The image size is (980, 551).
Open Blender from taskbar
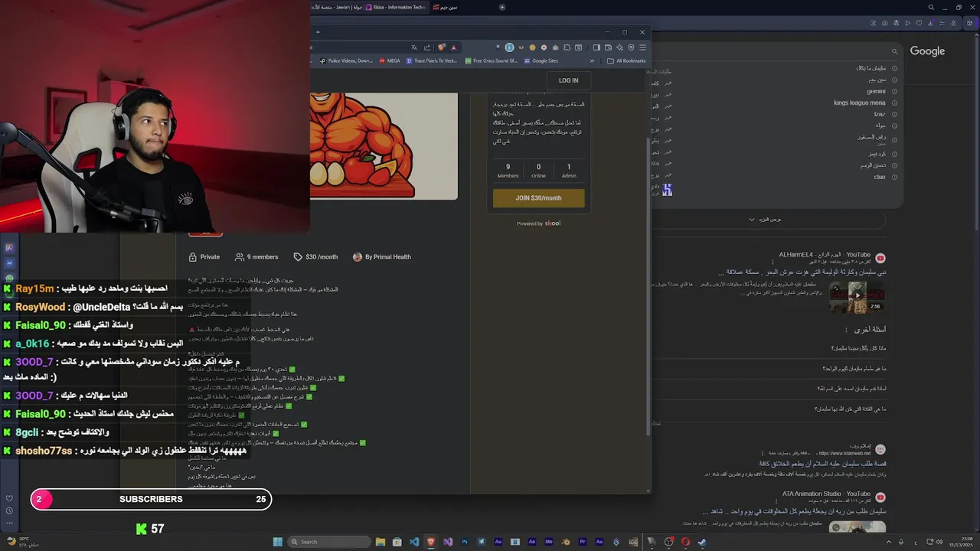coord(566,542)
